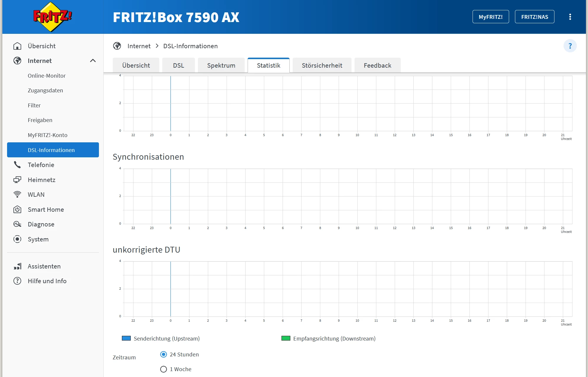Click the Assistenten wizard icon

(x=17, y=266)
